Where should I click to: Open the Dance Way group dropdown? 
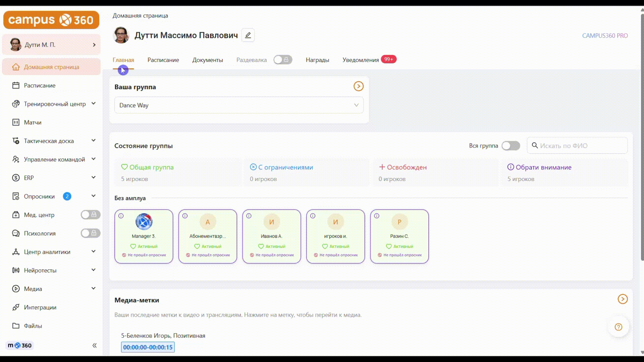239,105
